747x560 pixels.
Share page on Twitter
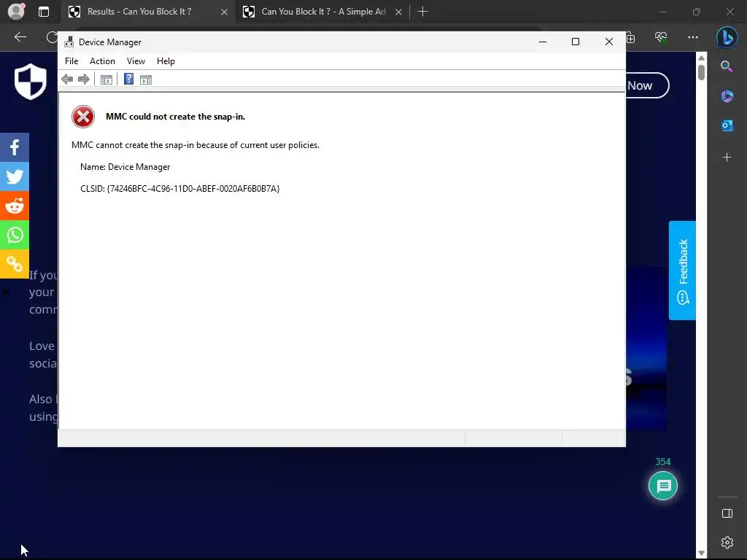point(15,176)
